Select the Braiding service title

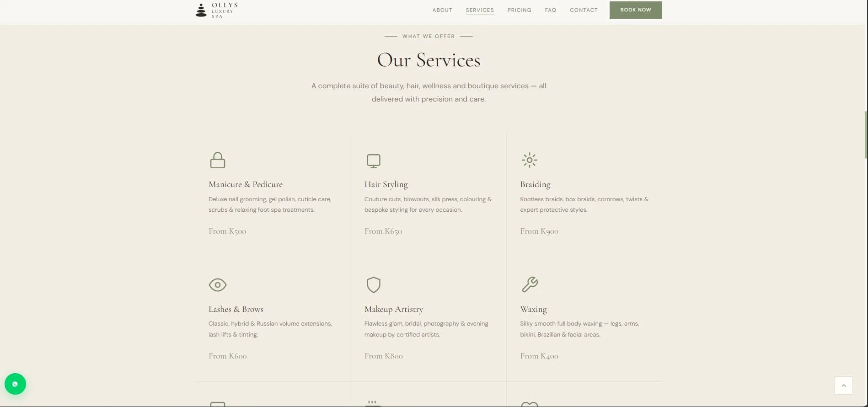coord(535,184)
